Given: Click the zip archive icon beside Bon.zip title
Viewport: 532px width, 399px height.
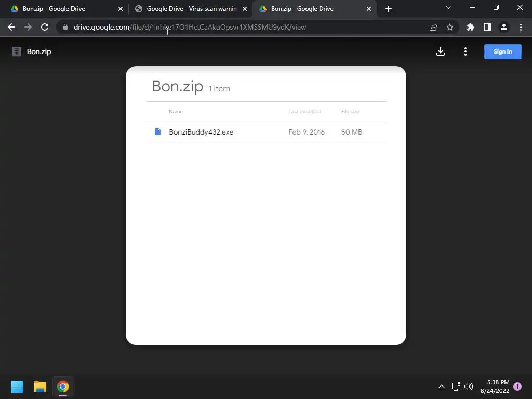Looking at the screenshot, I should (x=17, y=51).
